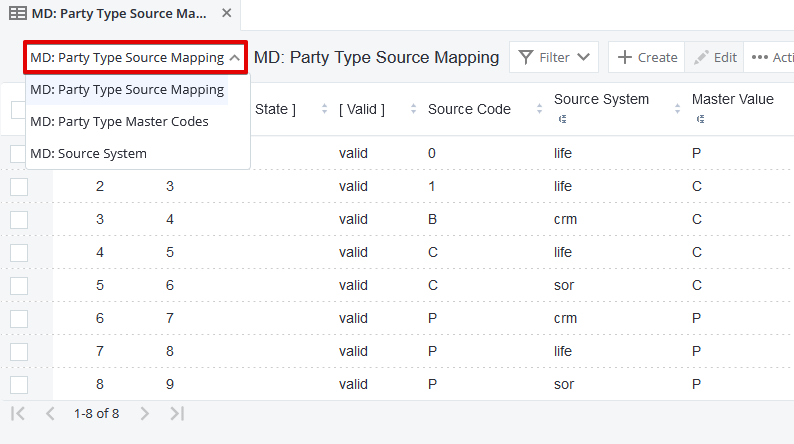Jump to last page of results
Viewport: 794px width, 444px height.
(177, 413)
